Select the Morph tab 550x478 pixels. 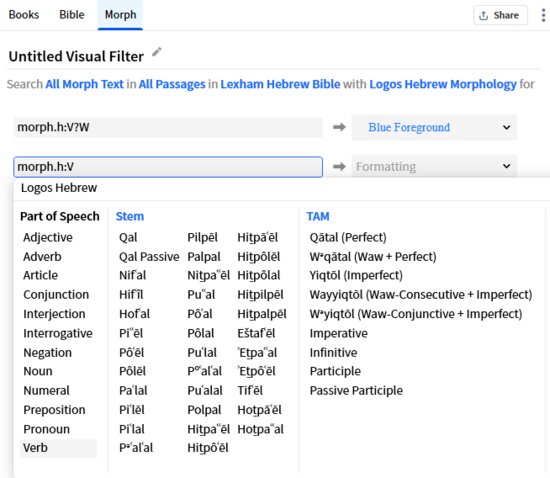120,15
